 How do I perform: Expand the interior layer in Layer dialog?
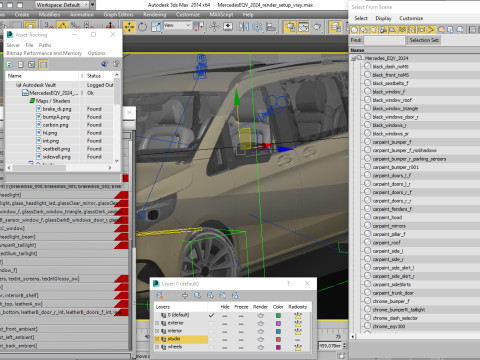click(157, 331)
